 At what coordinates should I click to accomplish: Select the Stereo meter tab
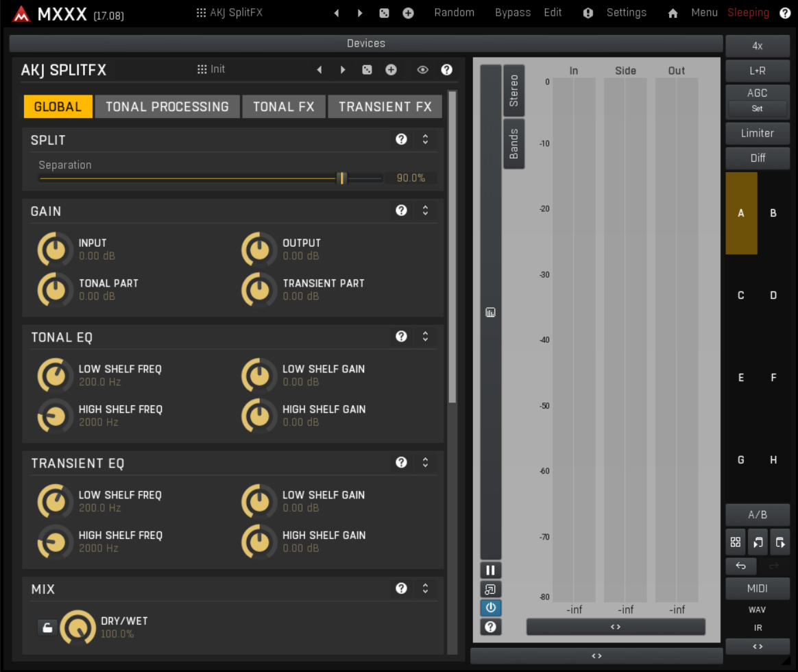point(513,91)
